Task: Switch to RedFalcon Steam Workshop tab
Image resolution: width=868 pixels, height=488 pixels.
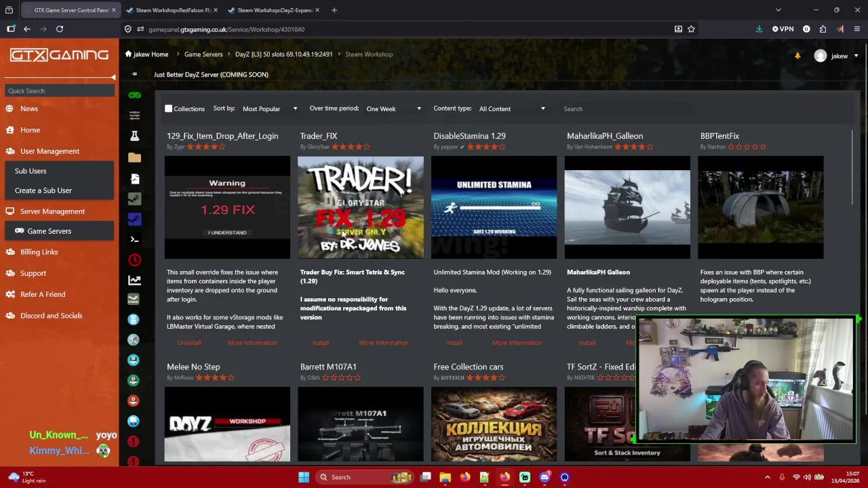Action: click(173, 10)
